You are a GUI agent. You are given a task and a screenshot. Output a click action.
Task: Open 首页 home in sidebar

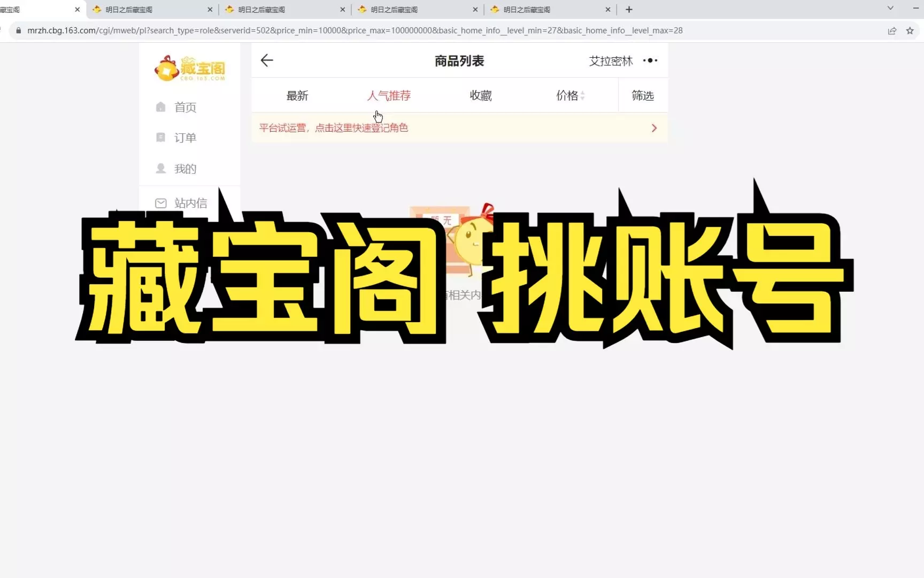pyautogui.click(x=176, y=107)
